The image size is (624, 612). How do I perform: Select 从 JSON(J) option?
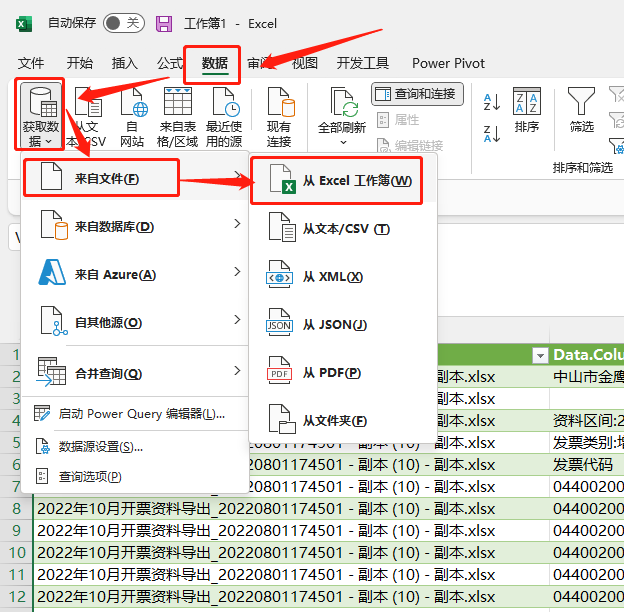[x=343, y=325]
